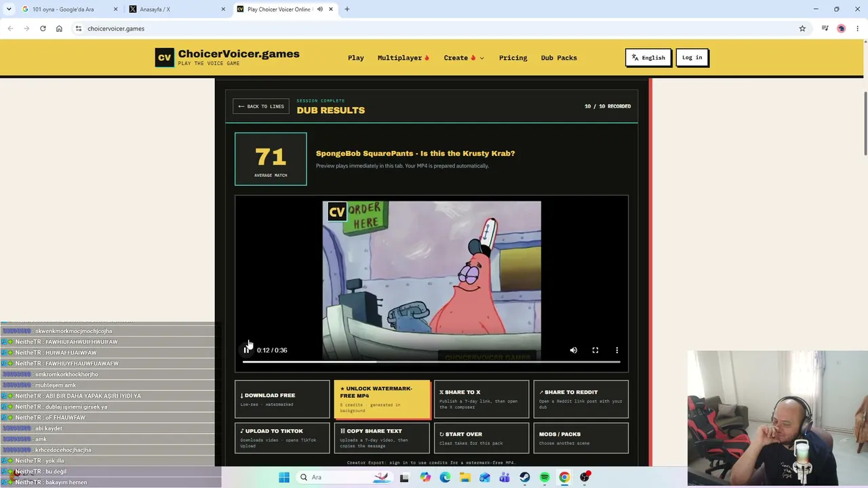Click the 'SpongeBob SquarePants - Is this the Krusty Krab?' title
Viewport: 868px width, 488px height.
point(415,153)
